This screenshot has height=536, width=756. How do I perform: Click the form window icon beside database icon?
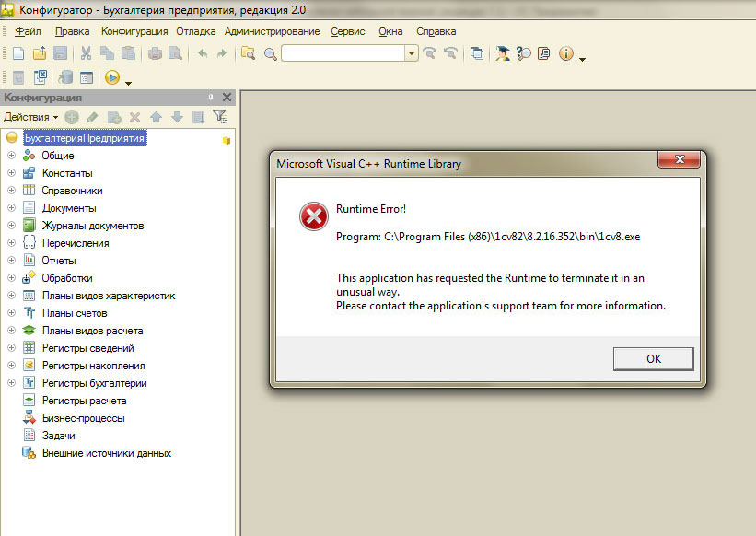[87, 77]
